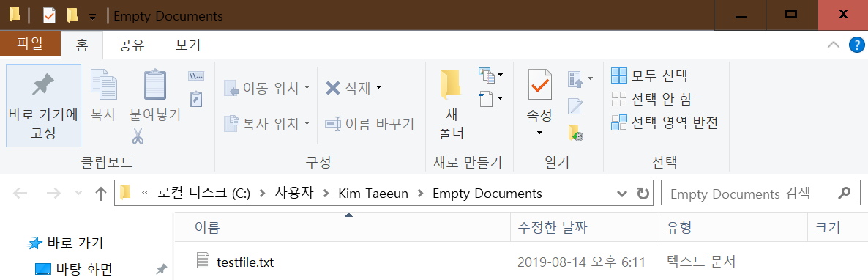Click 사용자 in the address path
This screenshot has height=280, width=868.
coord(294,194)
